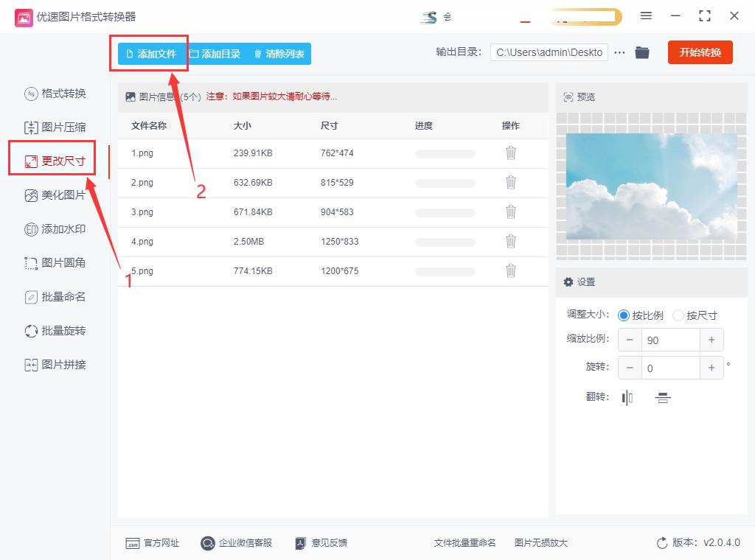Screen dimensions: 755x560
Task: Click the 开始转换 button
Action: [x=700, y=52]
